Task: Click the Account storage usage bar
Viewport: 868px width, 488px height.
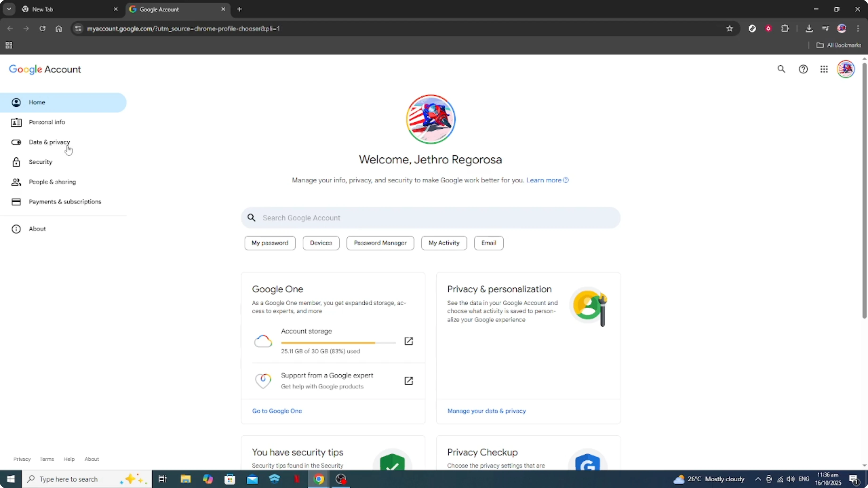Action: pos(338,343)
